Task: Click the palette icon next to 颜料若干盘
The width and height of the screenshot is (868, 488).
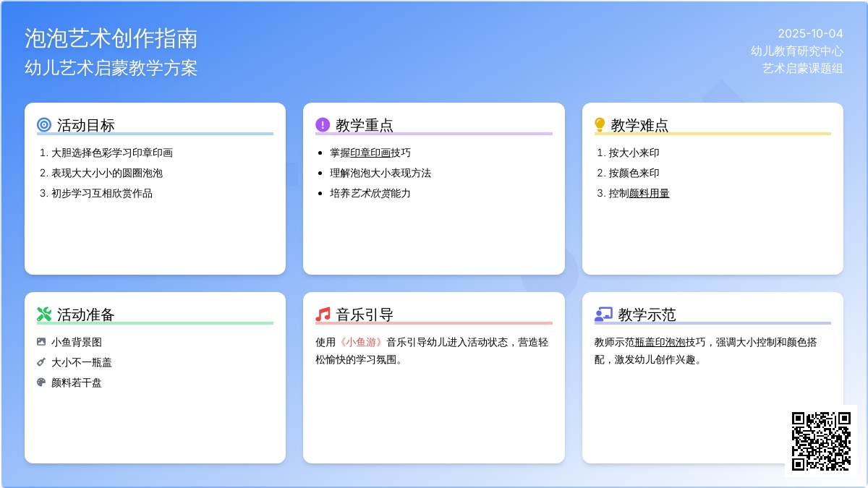Action: 41,382
